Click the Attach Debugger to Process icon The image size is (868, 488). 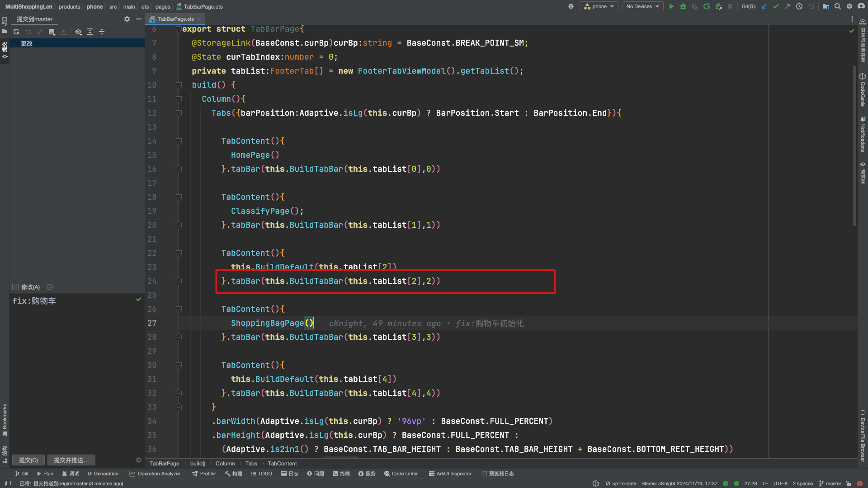point(718,6)
